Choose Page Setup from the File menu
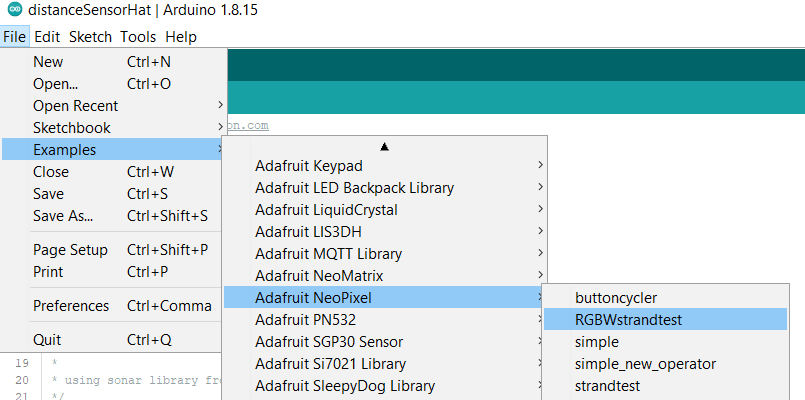This screenshot has width=805, height=400. click(112, 250)
